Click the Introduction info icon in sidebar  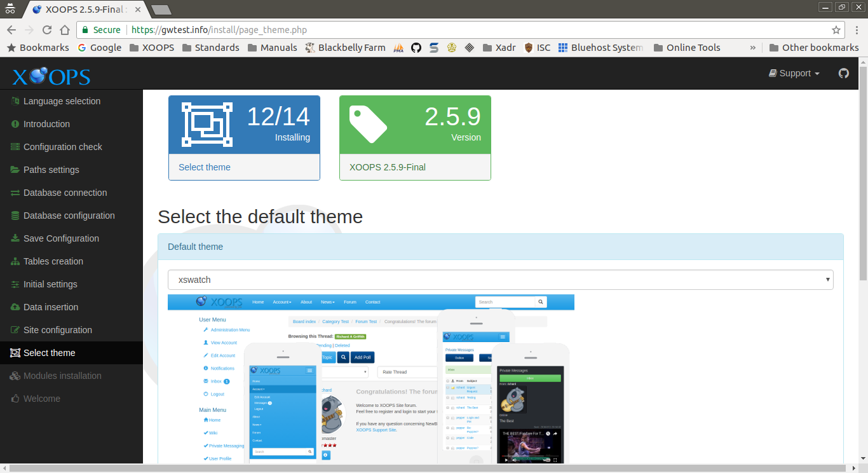pos(14,124)
